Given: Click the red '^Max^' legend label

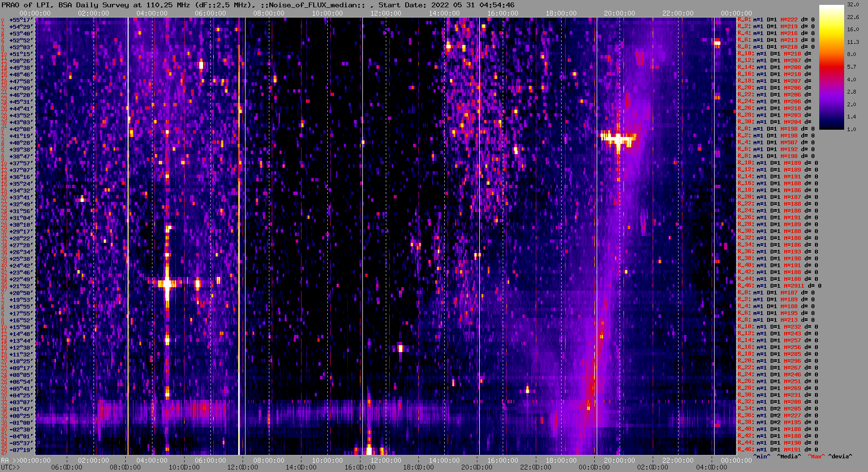Looking at the screenshot, I should pyautogui.click(x=815, y=456).
